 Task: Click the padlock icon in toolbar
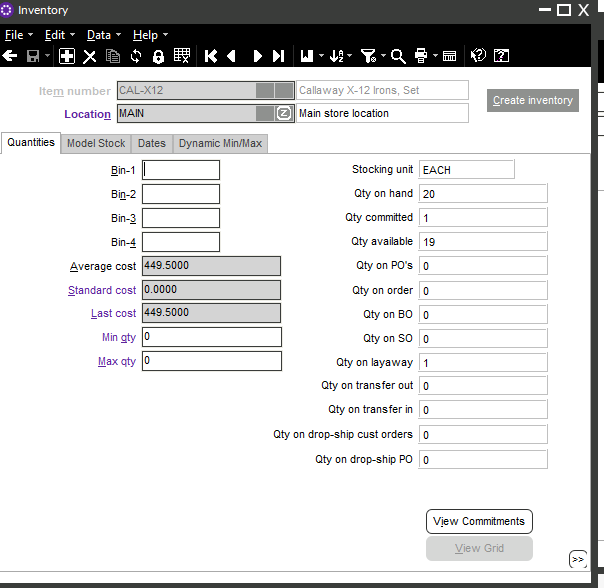click(158, 56)
